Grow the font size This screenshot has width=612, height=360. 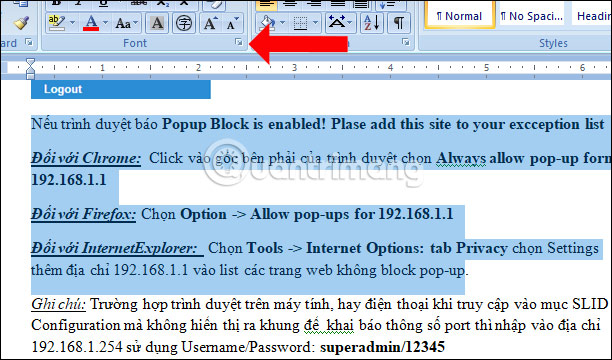click(x=210, y=23)
